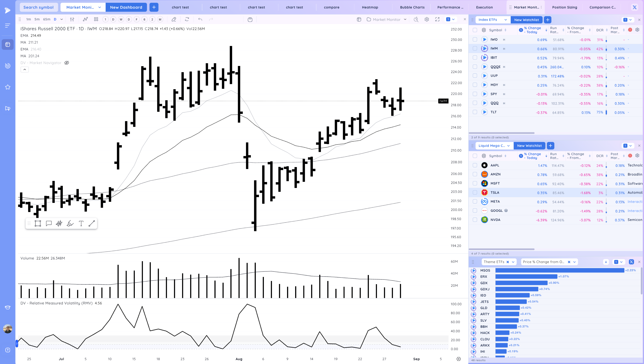Select the rectangle drawing tool

tap(38, 224)
